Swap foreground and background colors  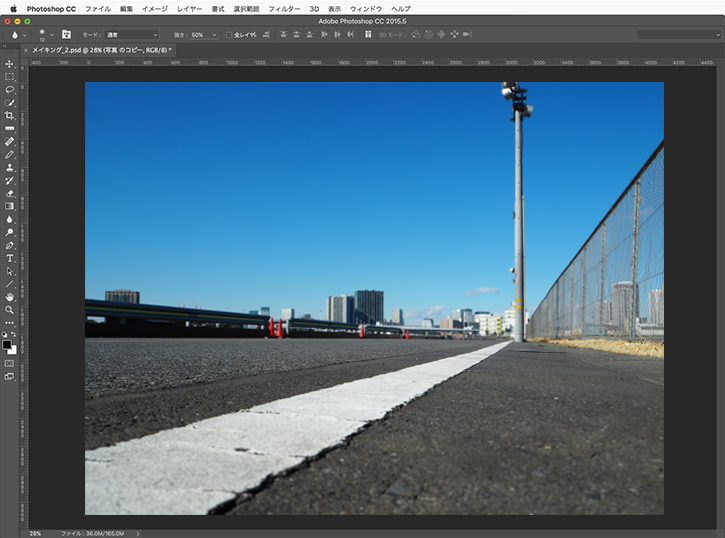(x=13, y=334)
